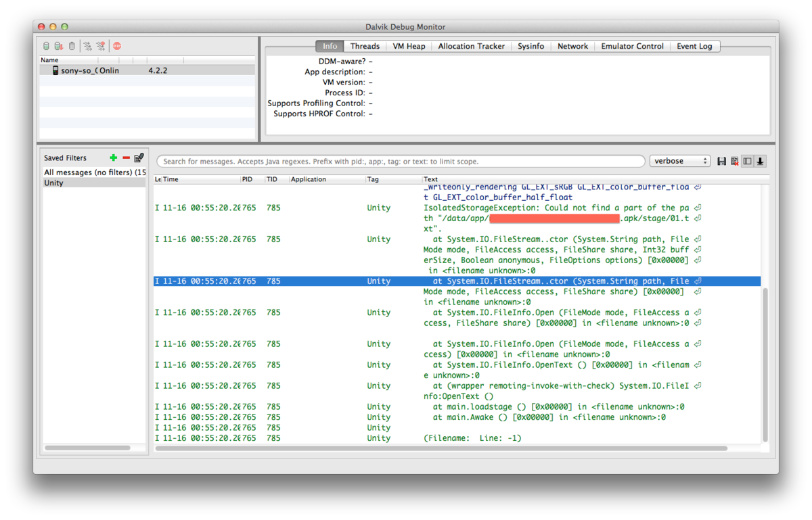
Task: Click the log table vertical scrollbar
Action: pyautogui.click(x=765, y=364)
